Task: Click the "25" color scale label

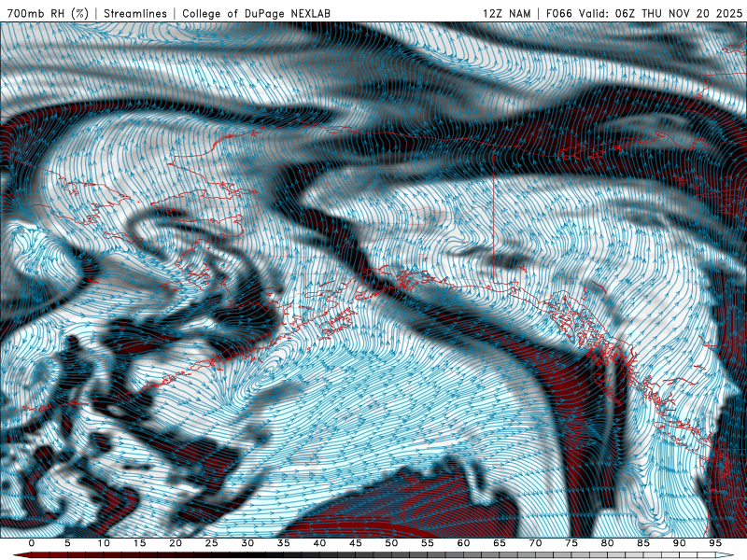Action: (212, 543)
